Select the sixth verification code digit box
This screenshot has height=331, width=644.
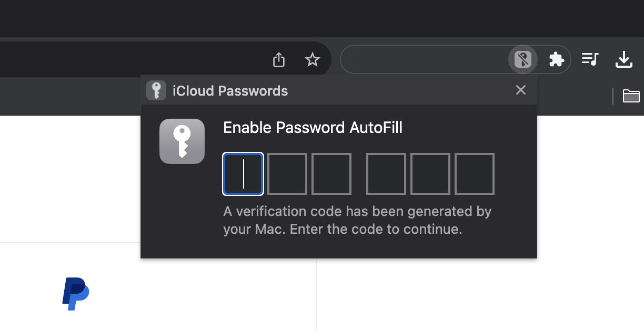[x=475, y=174]
